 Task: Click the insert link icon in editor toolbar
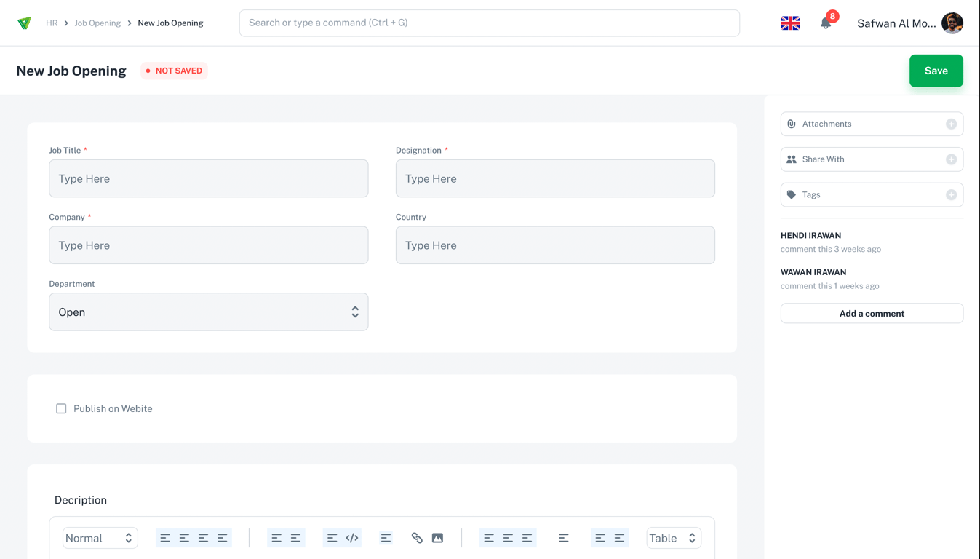(x=417, y=538)
